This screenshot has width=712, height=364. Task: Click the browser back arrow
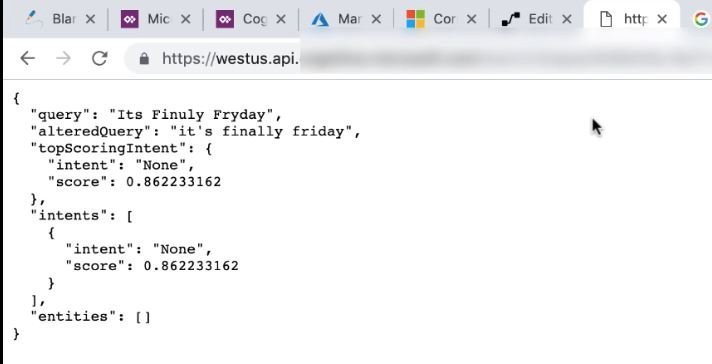point(28,59)
